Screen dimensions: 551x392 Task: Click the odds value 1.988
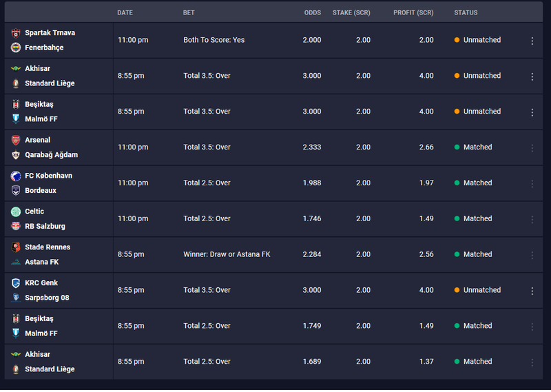coord(312,183)
